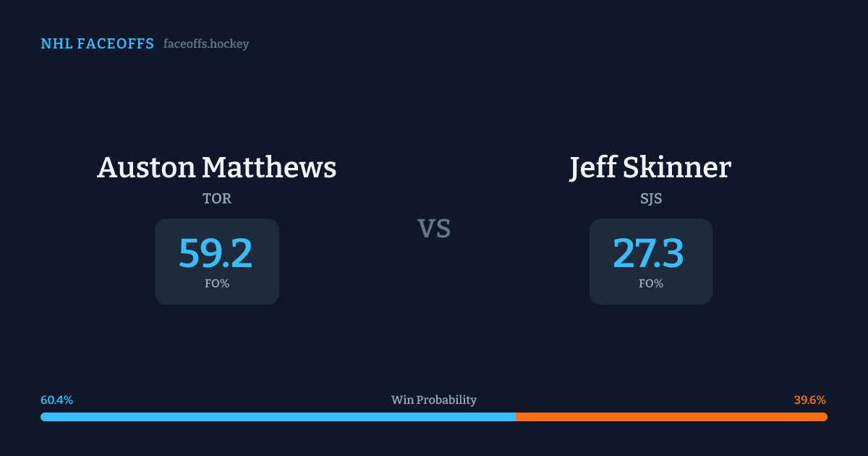
Task: Click the 27.3 faceoff percentage value
Action: coord(649,253)
